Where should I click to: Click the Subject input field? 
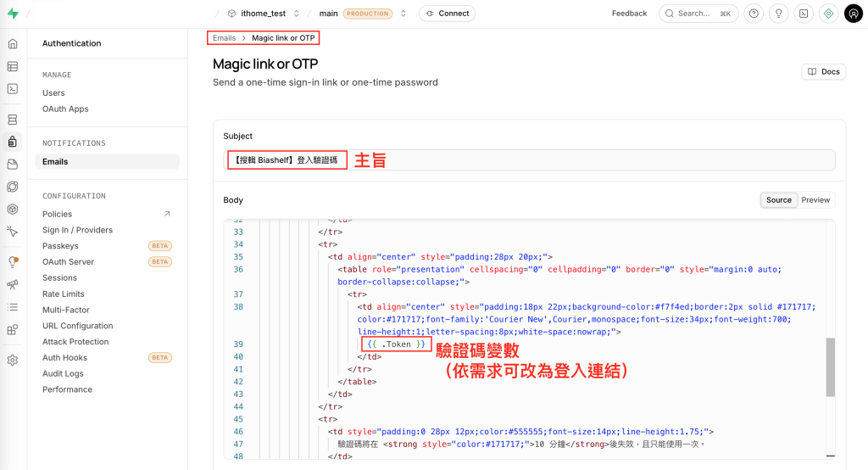click(x=529, y=160)
